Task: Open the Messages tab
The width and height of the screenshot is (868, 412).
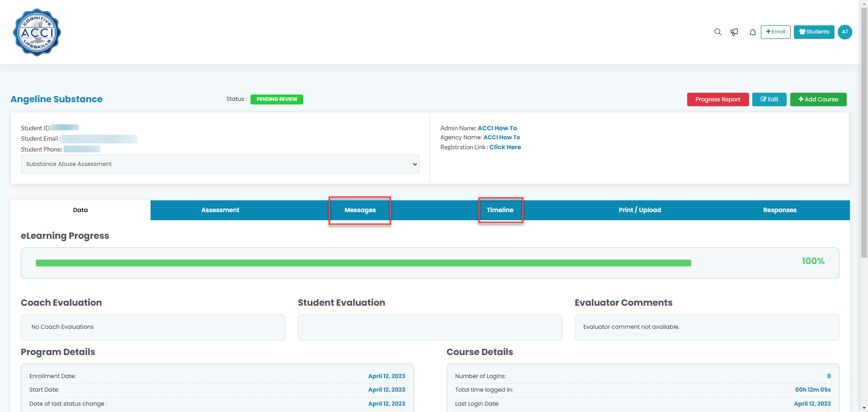Action: click(360, 210)
